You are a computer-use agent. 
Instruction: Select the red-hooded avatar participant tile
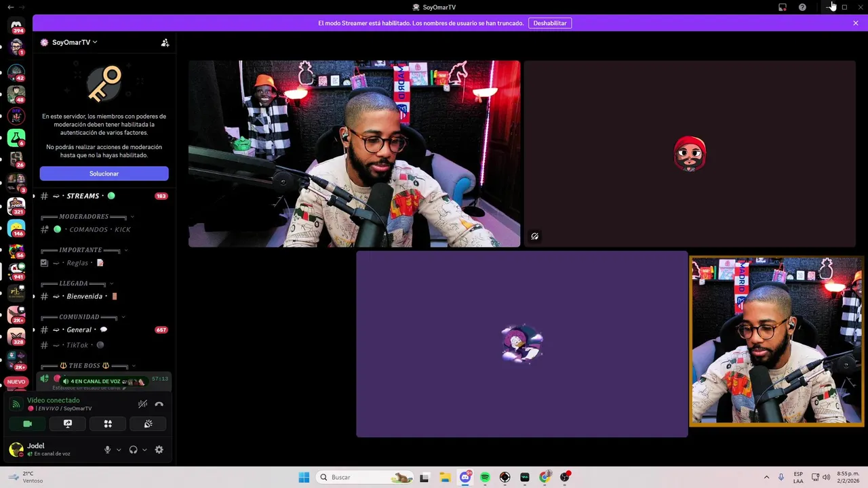[x=690, y=154]
